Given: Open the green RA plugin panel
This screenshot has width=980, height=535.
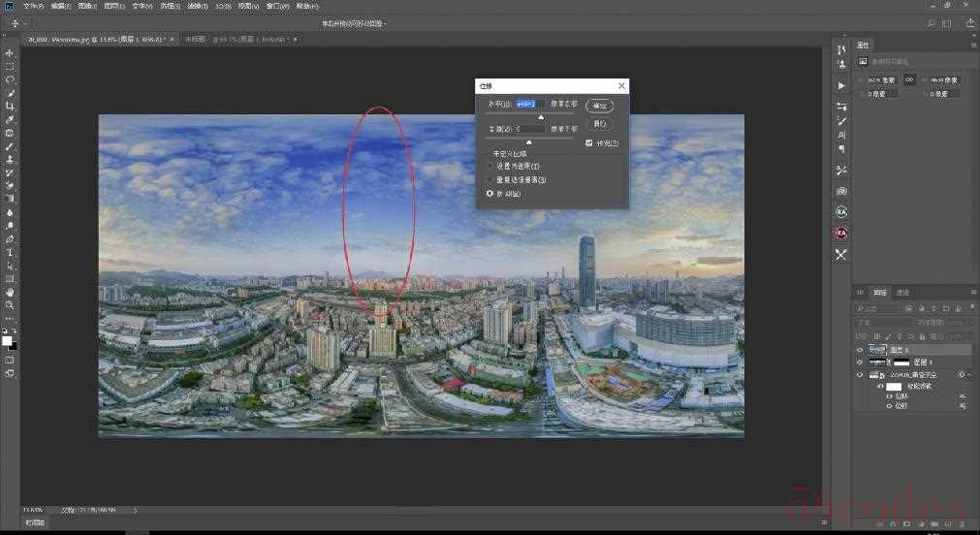Looking at the screenshot, I should point(841,212).
